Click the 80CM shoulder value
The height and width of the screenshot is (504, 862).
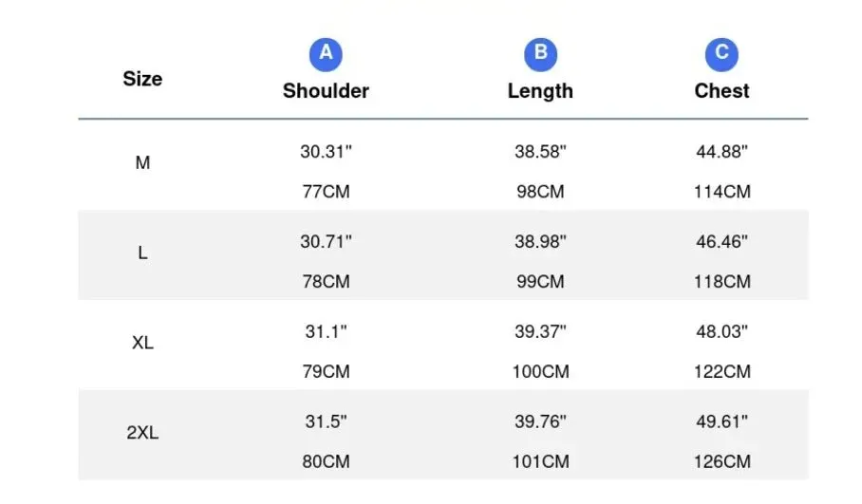coord(326,461)
